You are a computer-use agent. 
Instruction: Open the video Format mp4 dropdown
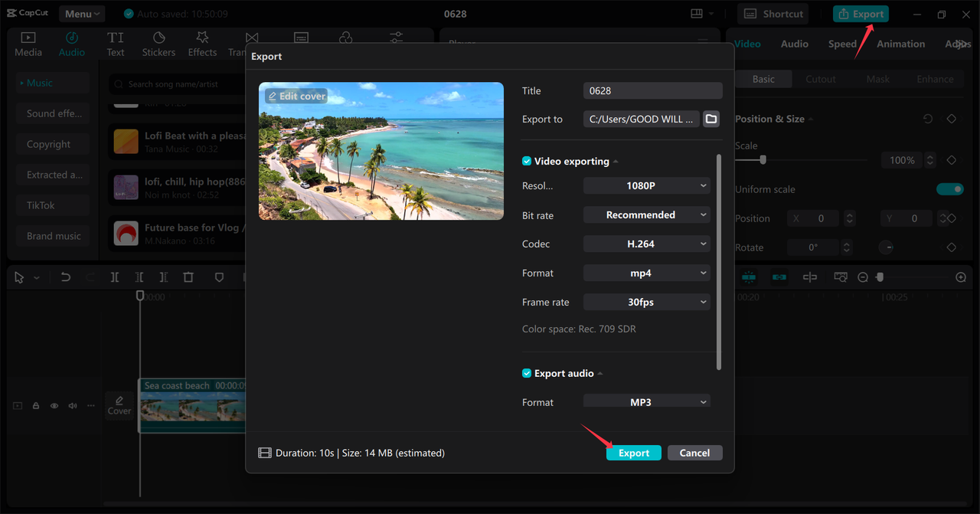647,273
